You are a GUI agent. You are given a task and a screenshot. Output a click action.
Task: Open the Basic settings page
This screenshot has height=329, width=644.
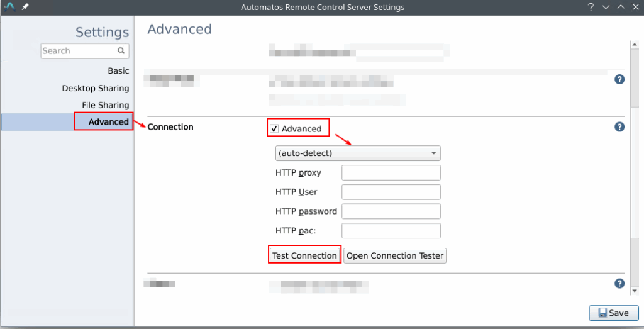pyautogui.click(x=118, y=70)
